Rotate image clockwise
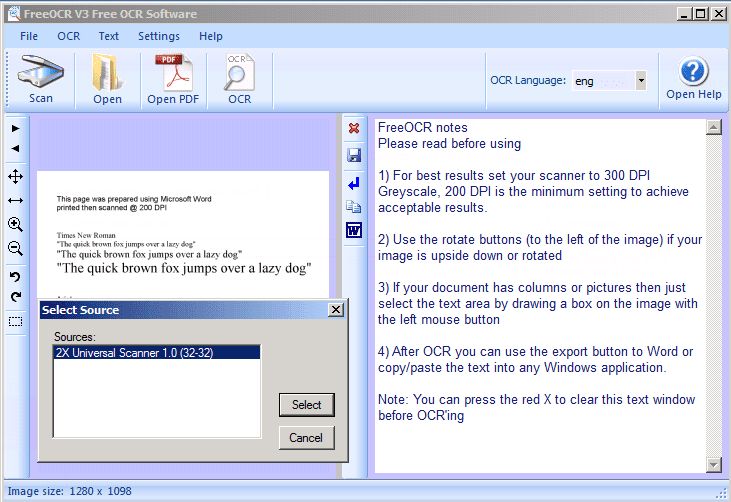This screenshot has height=502, width=731. pos(15,297)
